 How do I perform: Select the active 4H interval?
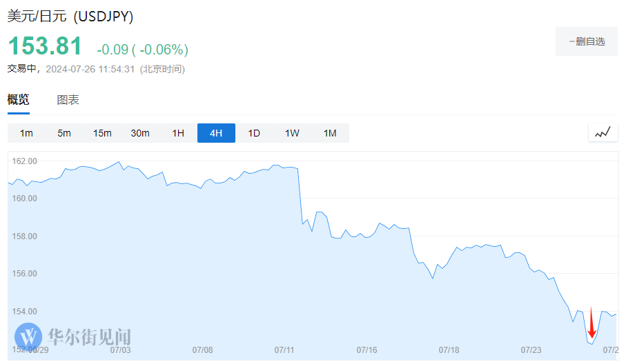[x=216, y=133]
